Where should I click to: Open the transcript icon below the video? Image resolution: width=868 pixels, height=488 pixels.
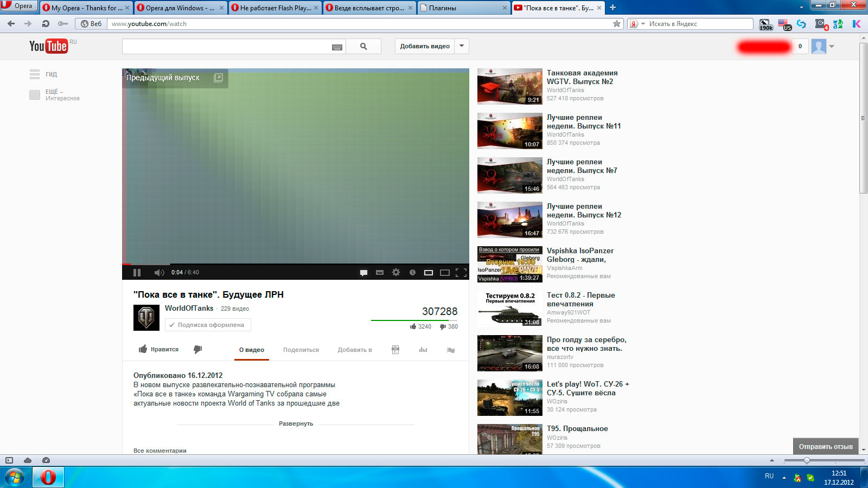pyautogui.click(x=395, y=350)
